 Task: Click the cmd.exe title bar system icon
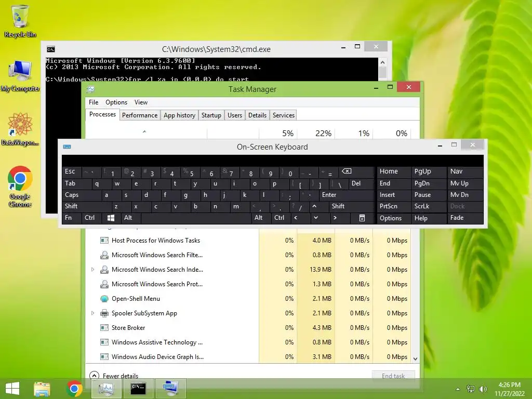[x=51, y=49]
